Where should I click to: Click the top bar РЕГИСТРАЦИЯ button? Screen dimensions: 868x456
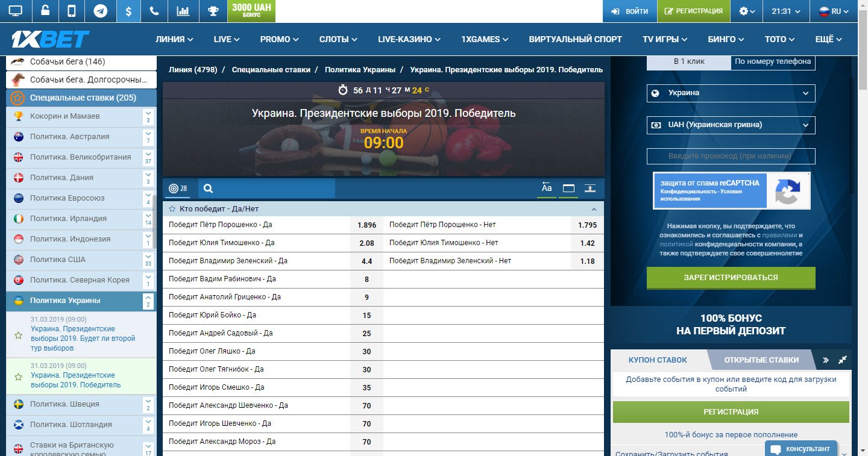(694, 11)
